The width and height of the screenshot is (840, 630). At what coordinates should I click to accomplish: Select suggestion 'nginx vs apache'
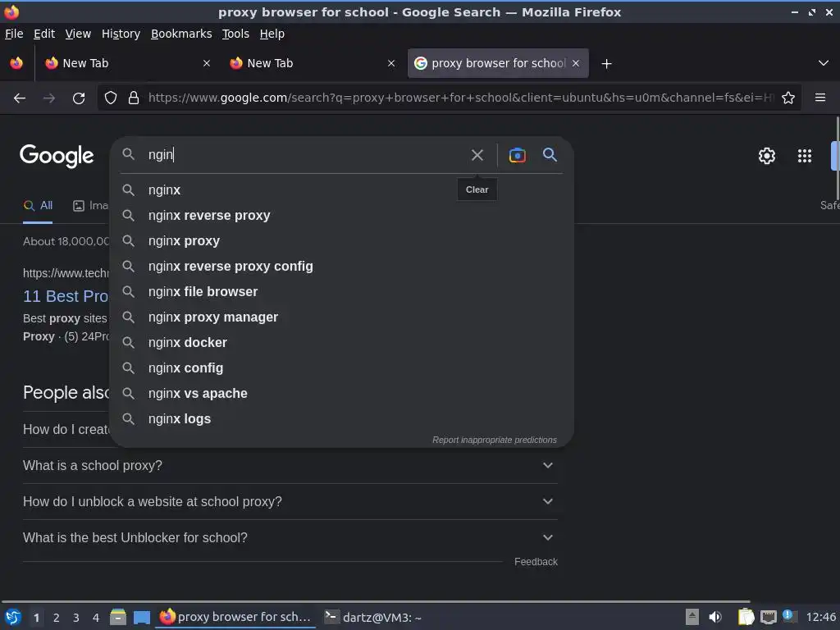tap(341, 394)
